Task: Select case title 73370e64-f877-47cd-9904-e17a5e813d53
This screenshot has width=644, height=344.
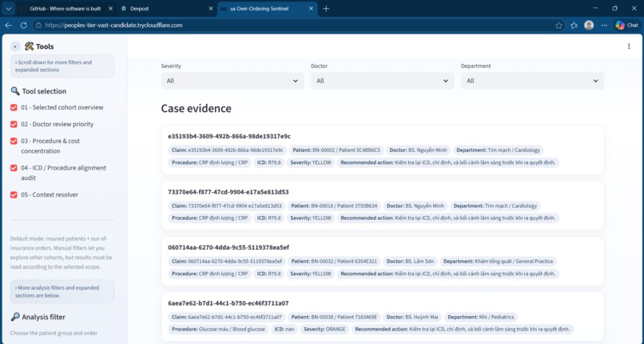Action: (229, 192)
